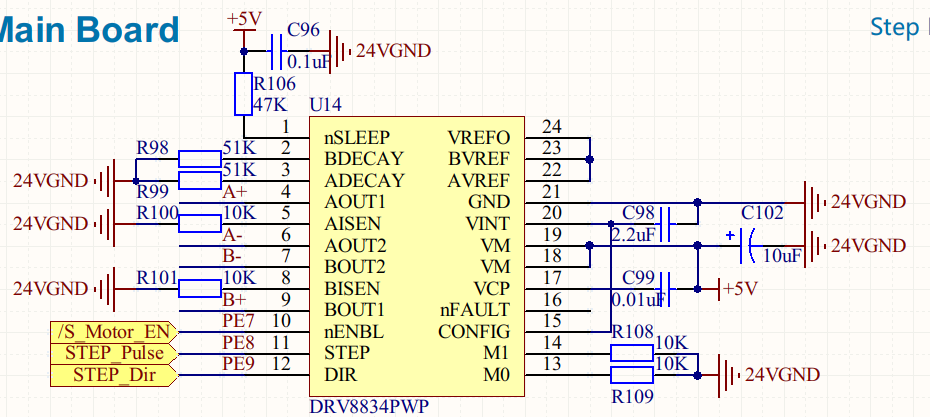This screenshot has height=417, width=930.
Task: Select polarized capacitor C102 symbol
Action: pyautogui.click(x=747, y=246)
